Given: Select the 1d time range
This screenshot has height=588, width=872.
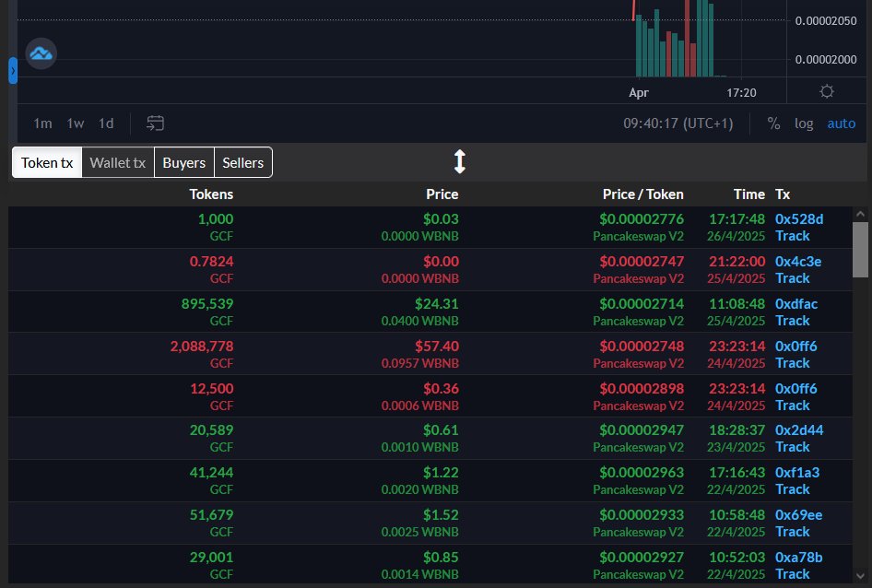Looking at the screenshot, I should coord(106,123).
